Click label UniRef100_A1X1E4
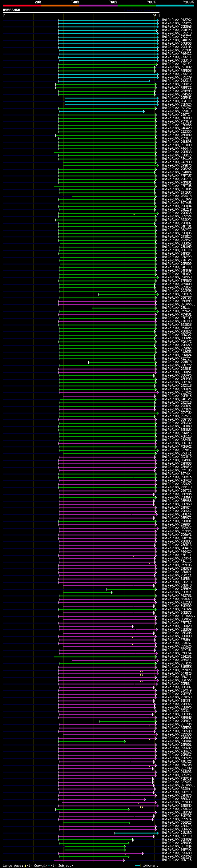The height and width of the screenshot is (868, 197). pyautogui.click(x=177, y=64)
